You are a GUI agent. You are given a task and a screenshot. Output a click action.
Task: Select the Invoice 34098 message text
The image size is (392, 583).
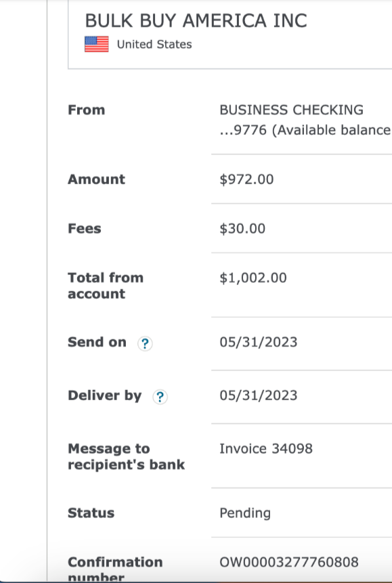pos(266,448)
